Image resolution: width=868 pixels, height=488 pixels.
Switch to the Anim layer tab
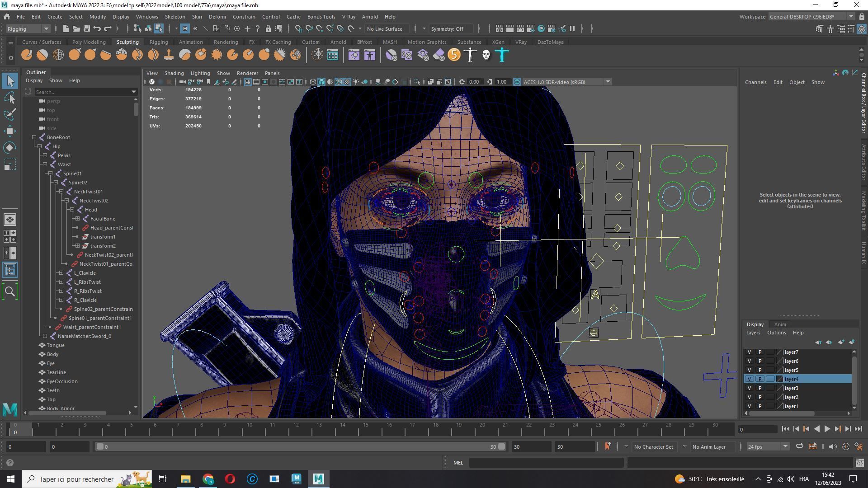click(780, 324)
